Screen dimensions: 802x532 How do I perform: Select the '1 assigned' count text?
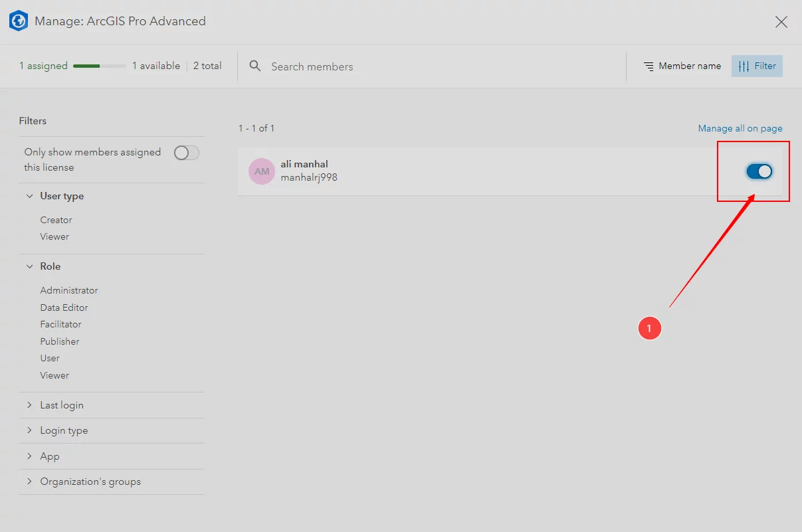tap(43, 66)
